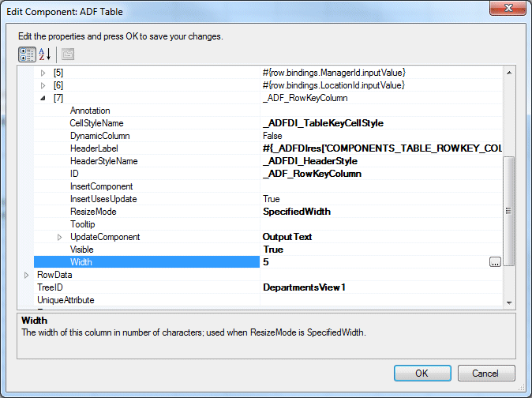
Task: Click the _ADFDI_TableKeyCellStyle value
Action: [323, 123]
